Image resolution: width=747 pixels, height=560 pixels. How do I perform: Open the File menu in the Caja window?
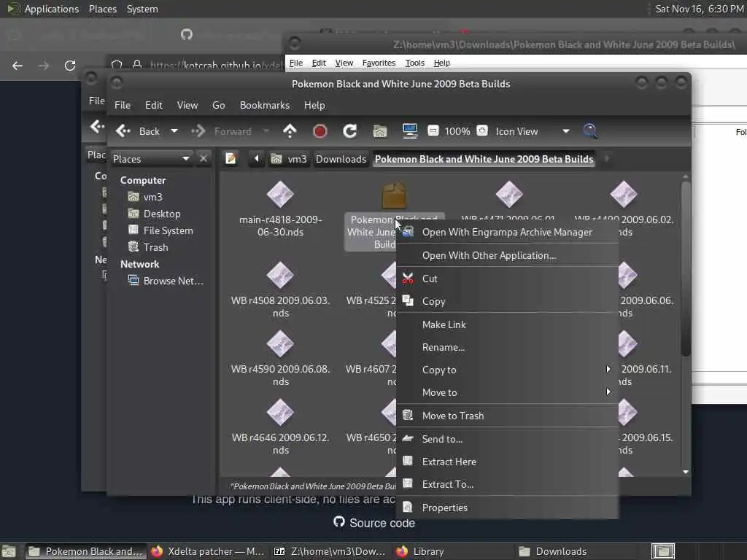tap(123, 105)
